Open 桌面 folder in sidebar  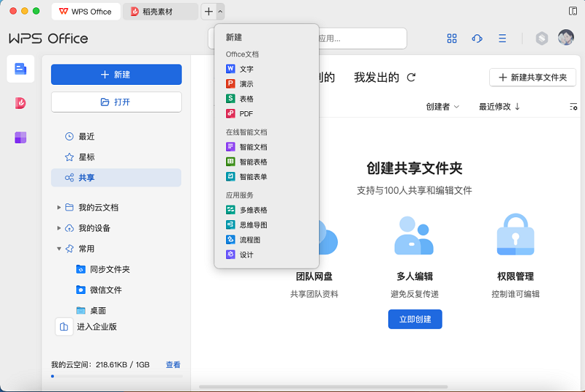(x=91, y=310)
